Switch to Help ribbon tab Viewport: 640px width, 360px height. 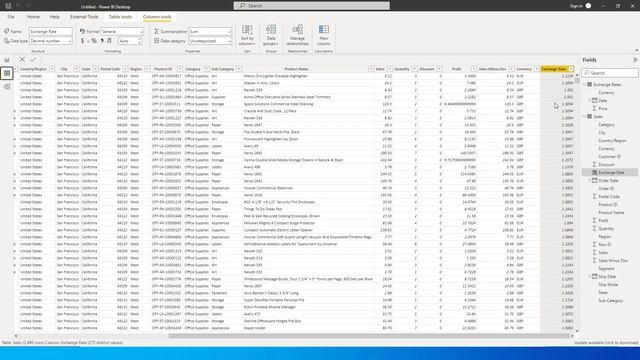click(x=54, y=17)
